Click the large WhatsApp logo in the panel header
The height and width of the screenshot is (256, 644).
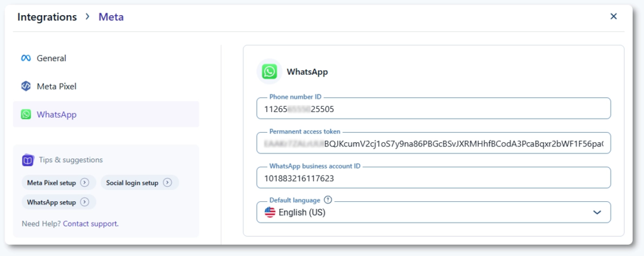click(x=270, y=72)
